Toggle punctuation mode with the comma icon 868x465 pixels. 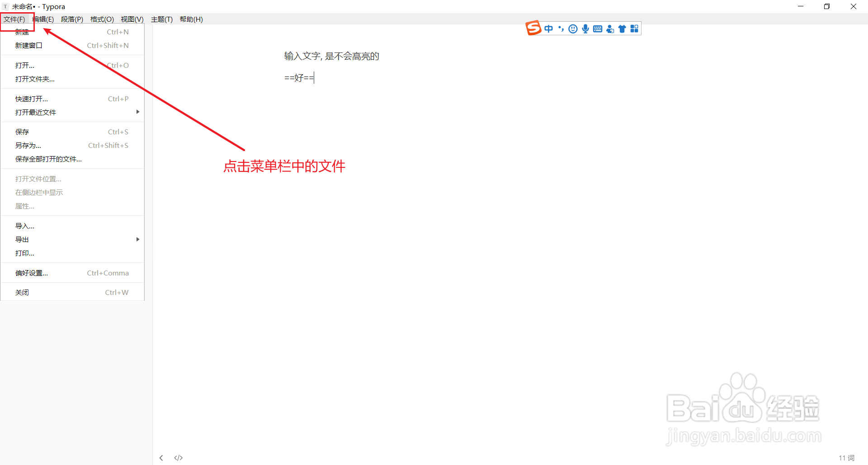click(x=561, y=28)
